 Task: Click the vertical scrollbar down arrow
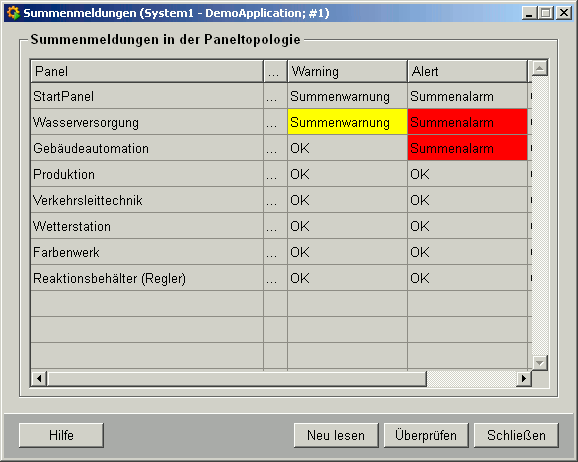pyautogui.click(x=539, y=363)
